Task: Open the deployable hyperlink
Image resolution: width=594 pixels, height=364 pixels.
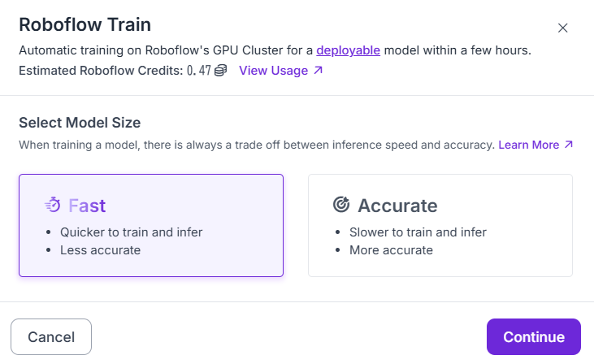Action: click(x=348, y=50)
